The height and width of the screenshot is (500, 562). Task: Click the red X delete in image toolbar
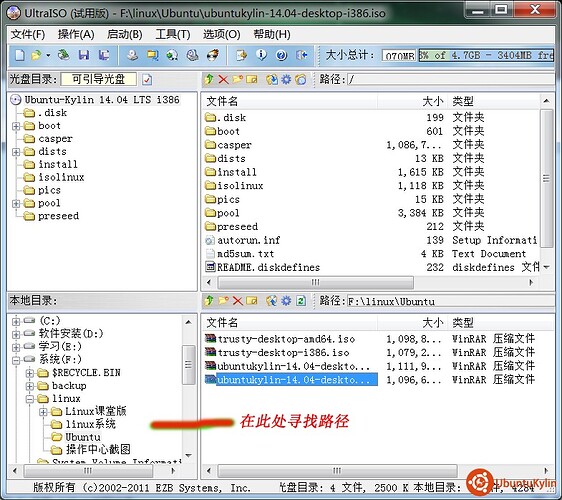tap(223, 80)
